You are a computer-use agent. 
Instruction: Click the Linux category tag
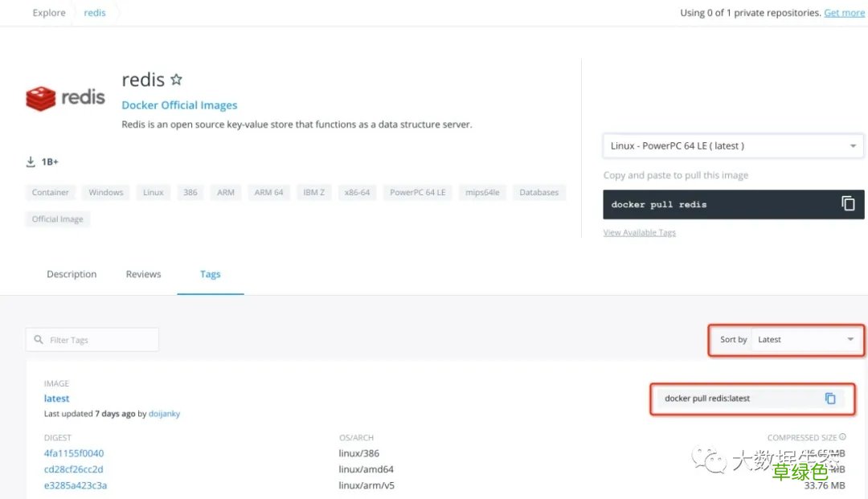[154, 193]
